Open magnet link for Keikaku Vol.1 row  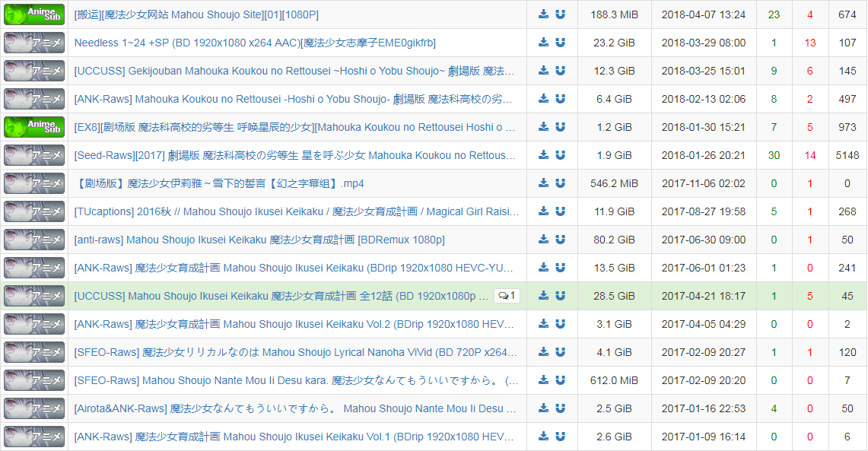[x=560, y=437]
